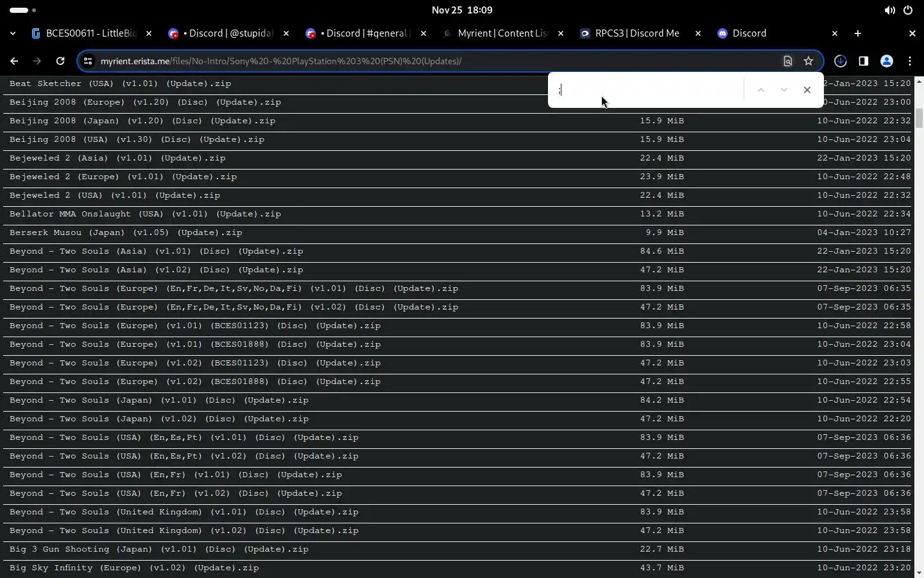Image resolution: width=924 pixels, height=578 pixels.
Task: Open the browser three-dot menu
Action: (910, 61)
